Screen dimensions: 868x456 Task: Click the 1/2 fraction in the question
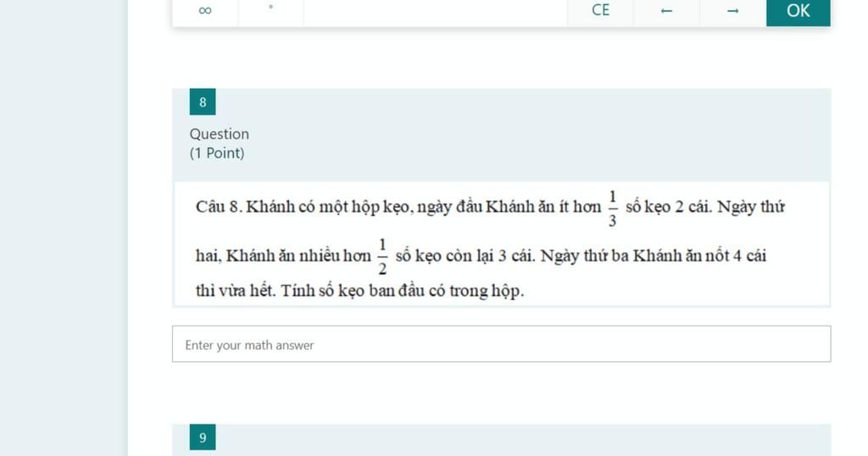coord(382,256)
